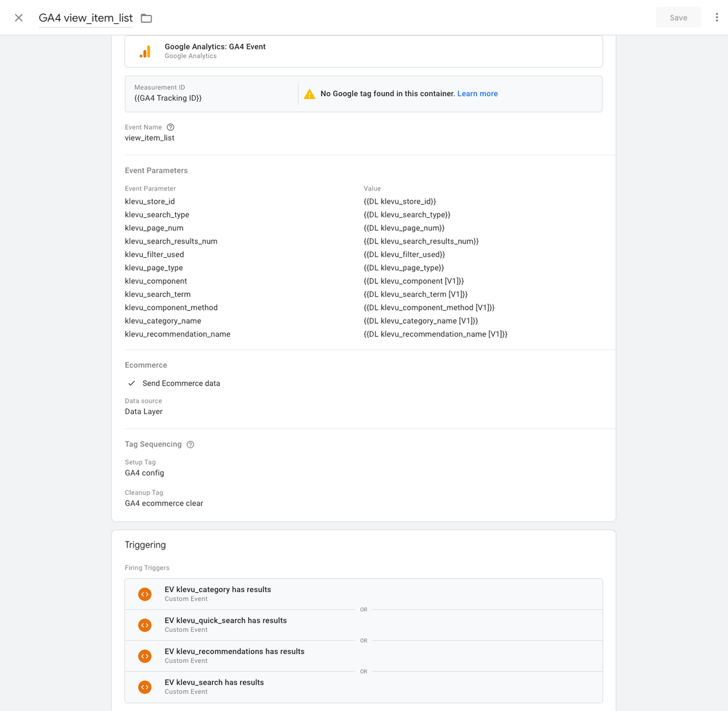Click the value {{DL klevu_component_method [V1]}}
The image size is (728, 711).
click(429, 308)
